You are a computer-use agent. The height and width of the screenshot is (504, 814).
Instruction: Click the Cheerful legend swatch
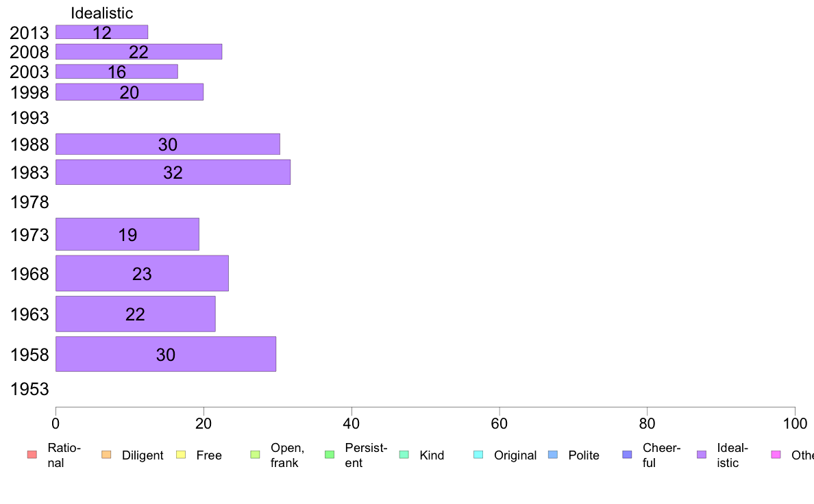(x=627, y=455)
